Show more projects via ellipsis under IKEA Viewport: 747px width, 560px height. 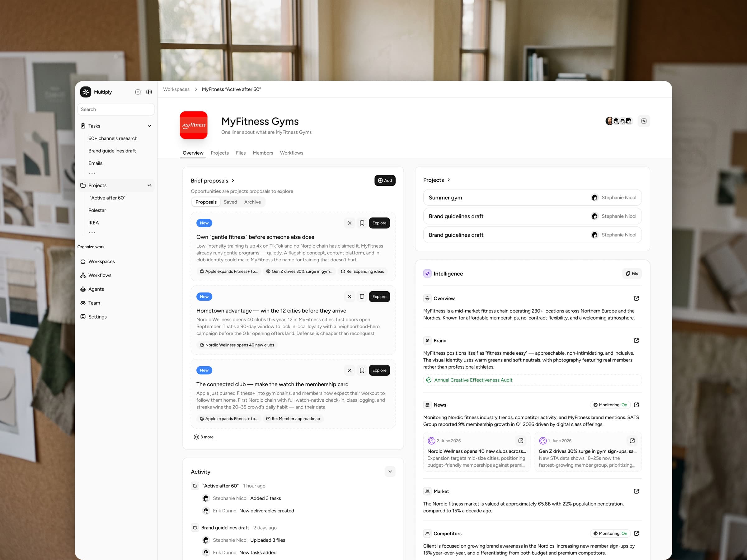pyautogui.click(x=92, y=233)
